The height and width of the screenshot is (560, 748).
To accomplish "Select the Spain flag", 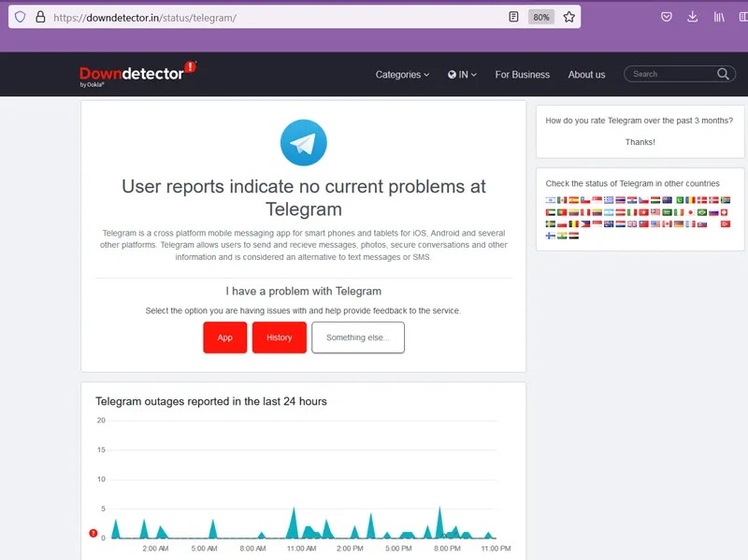I will tap(574, 200).
